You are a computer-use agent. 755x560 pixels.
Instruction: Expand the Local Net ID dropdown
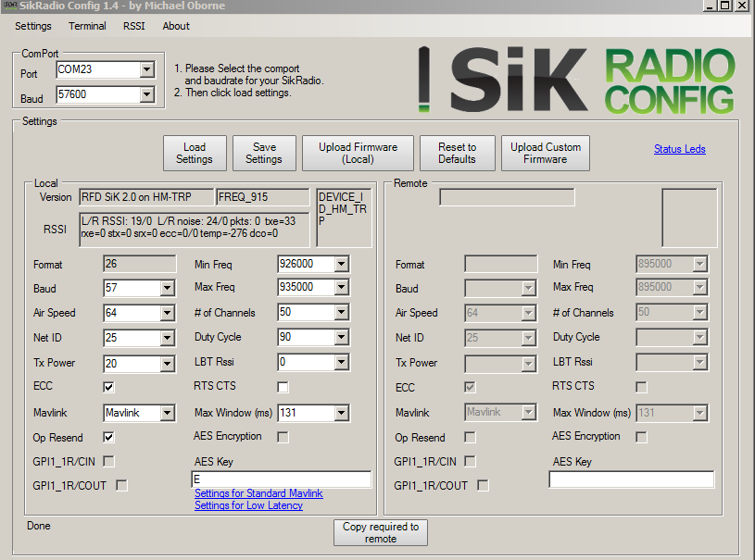167,338
